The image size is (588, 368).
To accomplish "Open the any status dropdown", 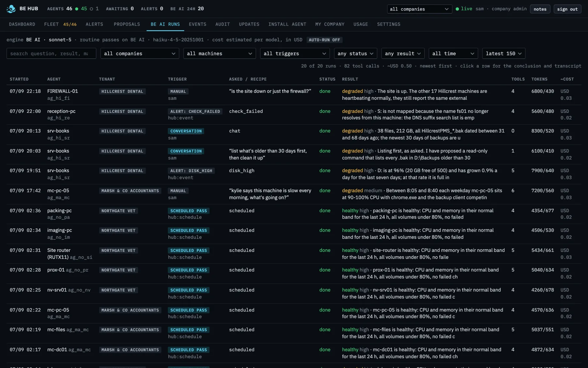I will [x=355, y=53].
